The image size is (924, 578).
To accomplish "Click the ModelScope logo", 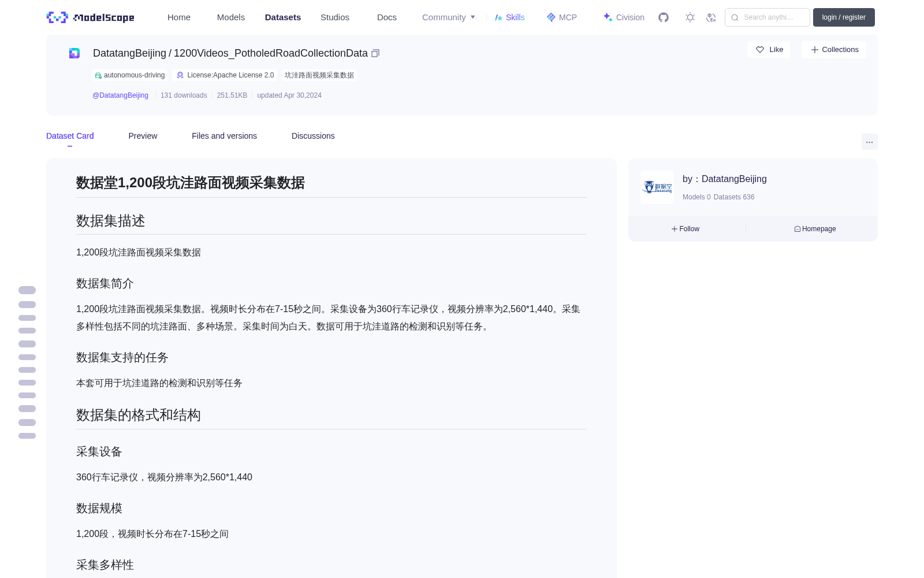I will [90, 17].
